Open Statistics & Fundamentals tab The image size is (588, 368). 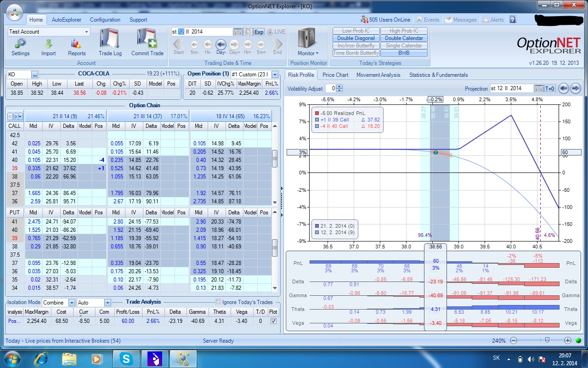click(x=439, y=75)
